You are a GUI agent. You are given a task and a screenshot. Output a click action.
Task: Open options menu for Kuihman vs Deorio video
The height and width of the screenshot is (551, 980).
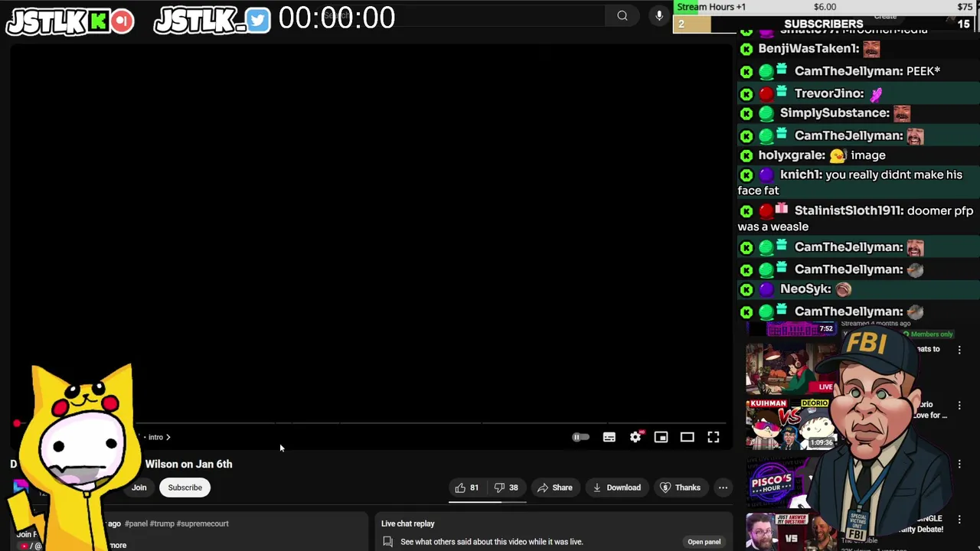[x=959, y=406]
